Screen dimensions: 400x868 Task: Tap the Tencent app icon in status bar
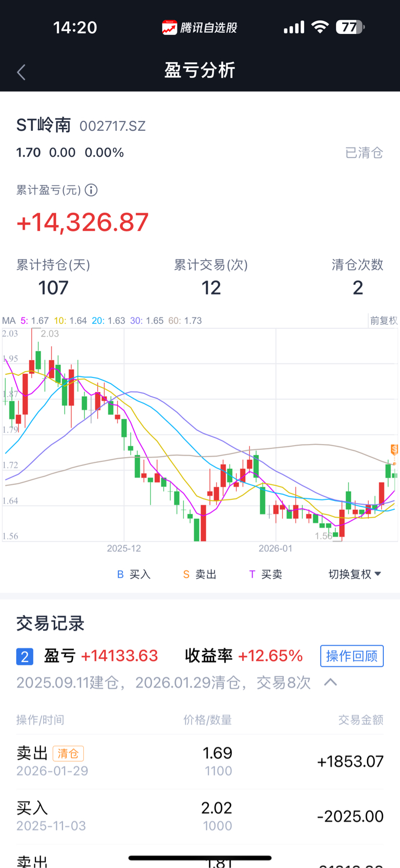pos(169,28)
